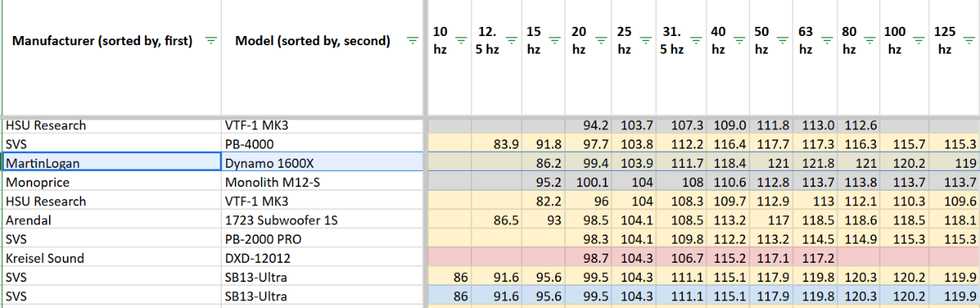Open filter for 15 hz column
This screenshot has height=308, width=980.
click(x=555, y=41)
